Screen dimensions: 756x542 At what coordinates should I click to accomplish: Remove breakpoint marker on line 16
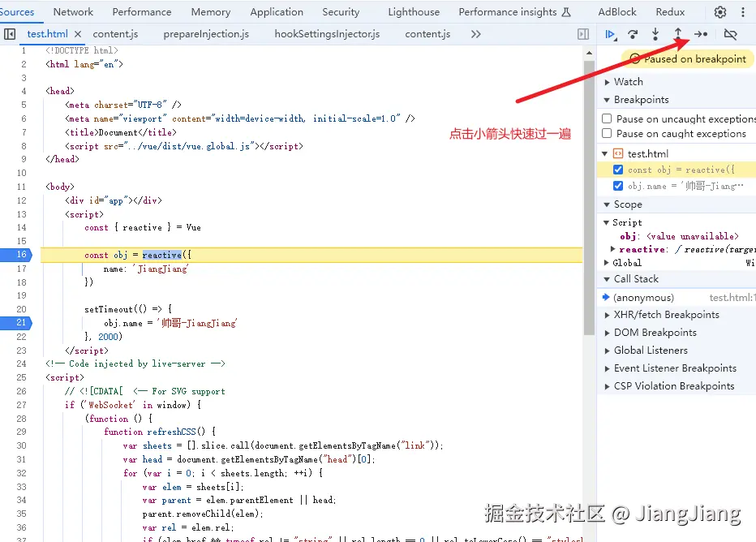[x=16, y=255]
